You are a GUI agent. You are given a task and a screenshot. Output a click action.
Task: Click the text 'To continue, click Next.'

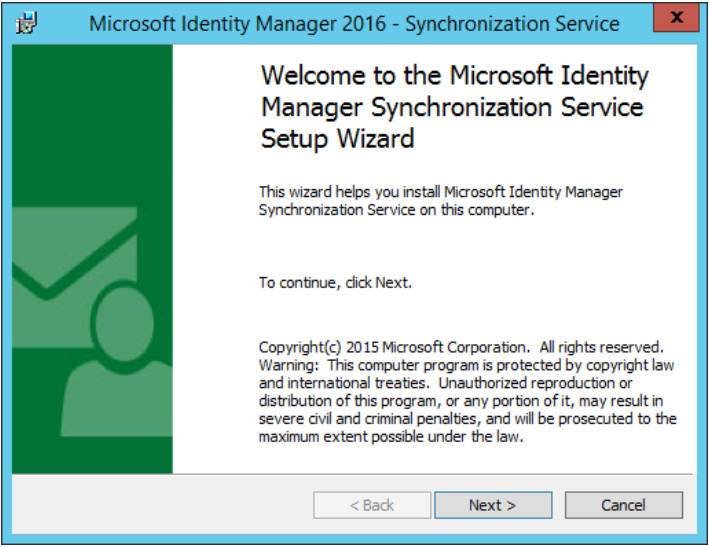pyautogui.click(x=336, y=283)
